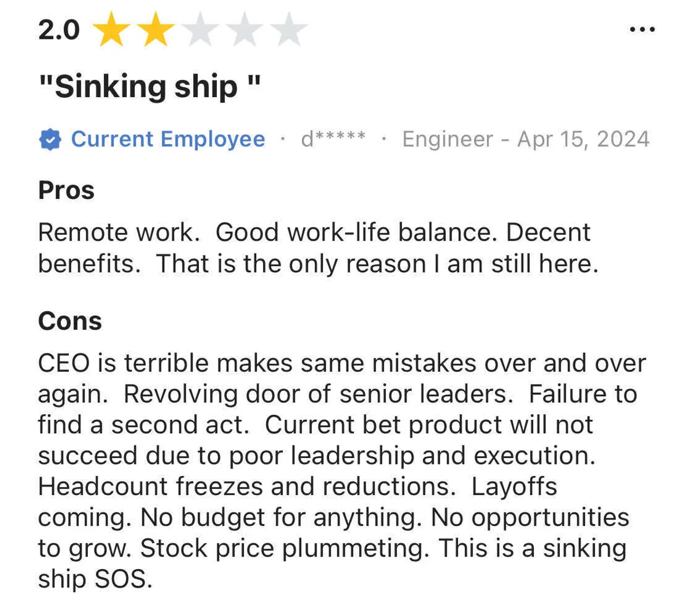Click the 2.0 rating number
This screenshot has width=694, height=616.
point(59,30)
